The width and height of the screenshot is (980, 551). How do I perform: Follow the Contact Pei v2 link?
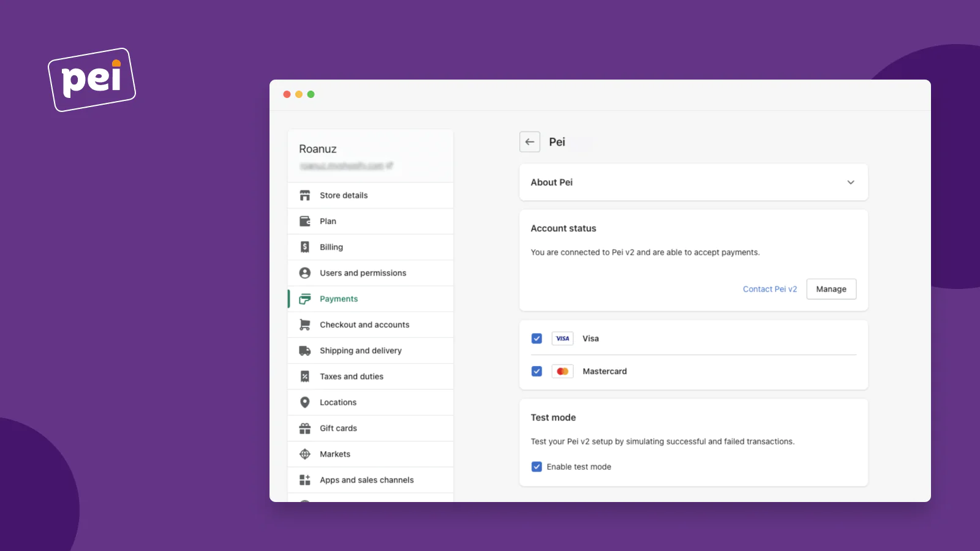(769, 289)
